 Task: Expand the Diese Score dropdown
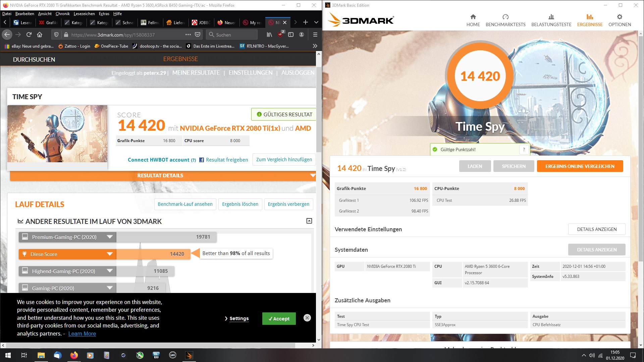tap(109, 254)
